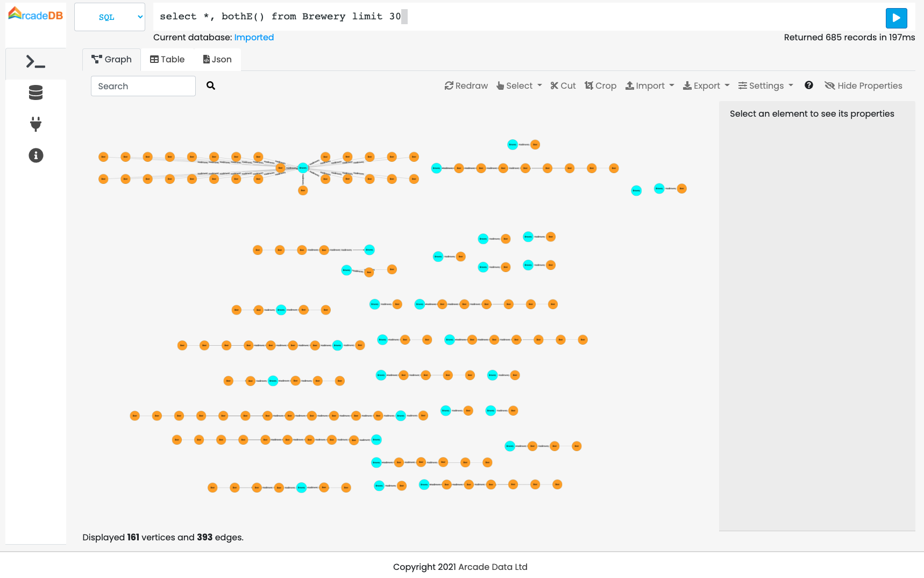Open the SQL language dropdown
The width and height of the screenshot is (924, 578).
click(109, 17)
